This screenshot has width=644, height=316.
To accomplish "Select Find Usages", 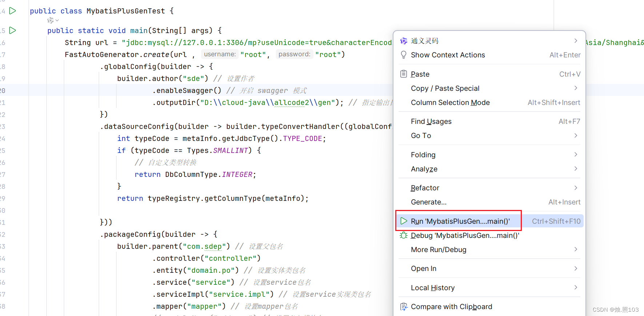I will click(x=489, y=121).
